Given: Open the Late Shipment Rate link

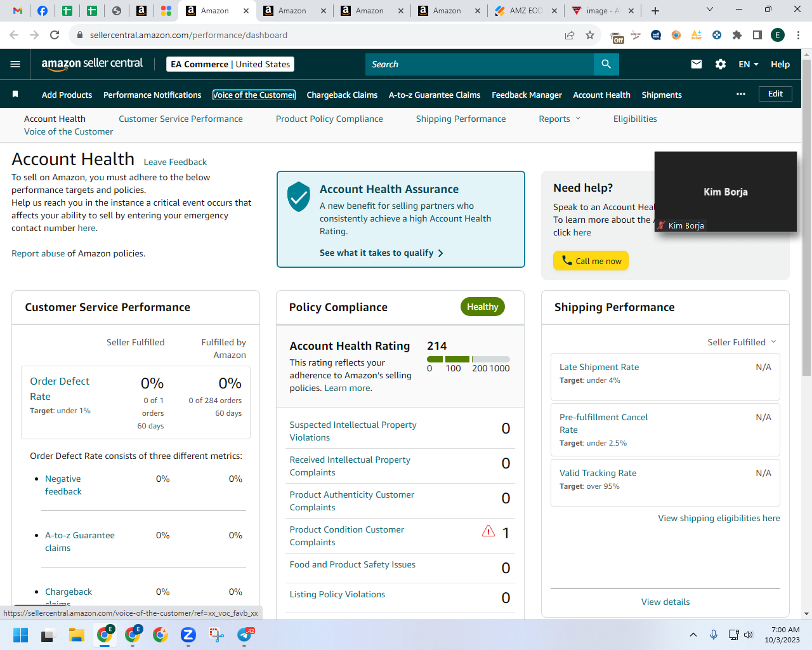Looking at the screenshot, I should [599, 367].
